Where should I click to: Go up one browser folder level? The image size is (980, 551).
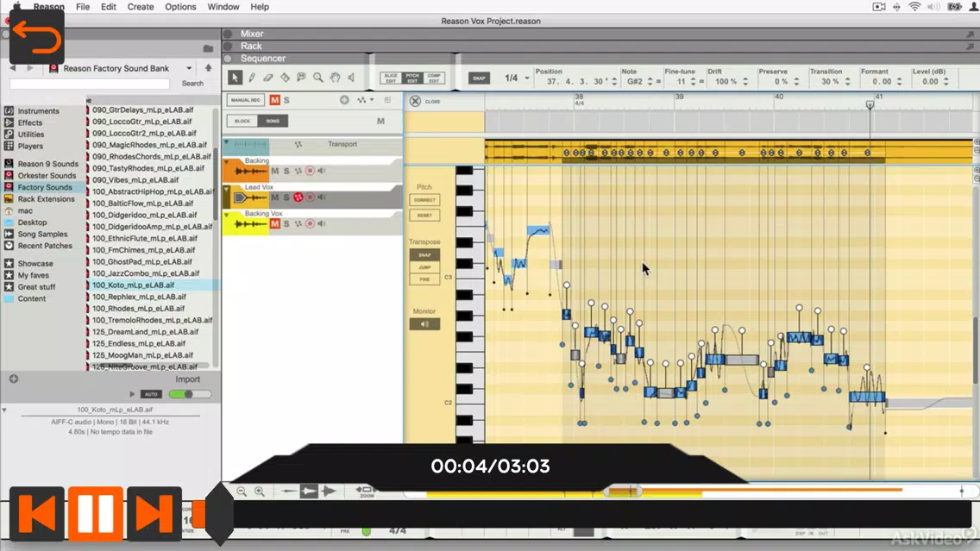(208, 67)
